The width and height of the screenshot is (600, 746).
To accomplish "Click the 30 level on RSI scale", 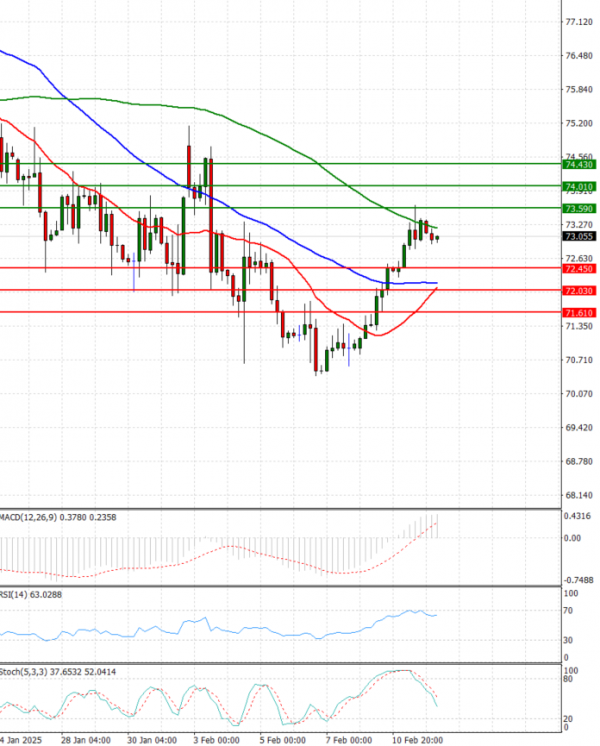I will point(568,640).
